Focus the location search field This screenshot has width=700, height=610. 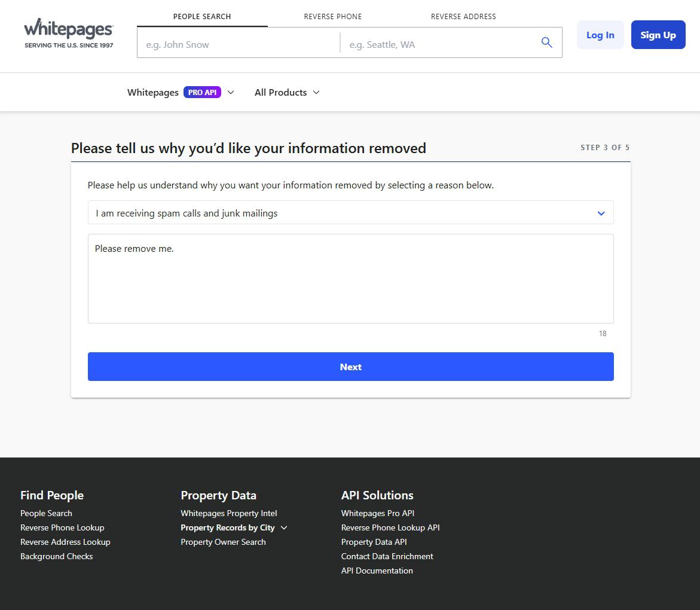440,44
